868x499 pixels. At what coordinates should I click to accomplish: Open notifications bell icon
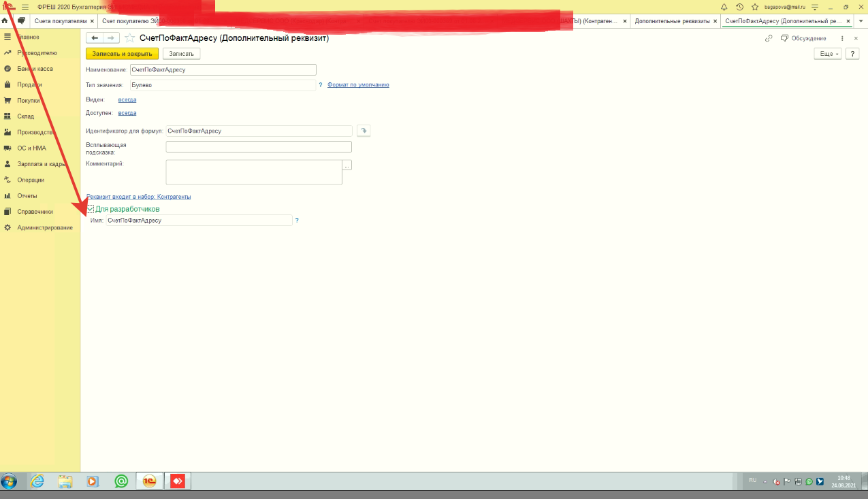tap(724, 6)
